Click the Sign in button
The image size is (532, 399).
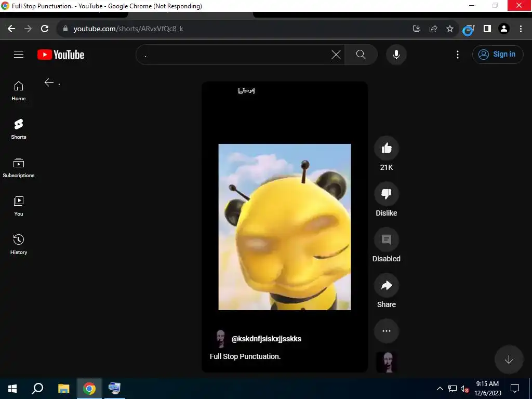click(x=498, y=54)
